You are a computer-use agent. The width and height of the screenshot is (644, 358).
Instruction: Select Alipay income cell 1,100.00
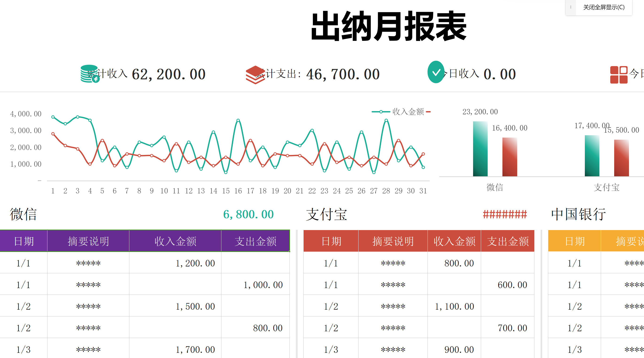point(454,306)
